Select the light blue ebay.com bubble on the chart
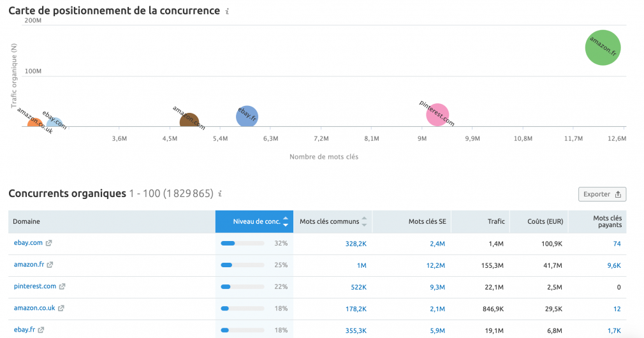The width and height of the screenshot is (644, 338). click(x=55, y=122)
